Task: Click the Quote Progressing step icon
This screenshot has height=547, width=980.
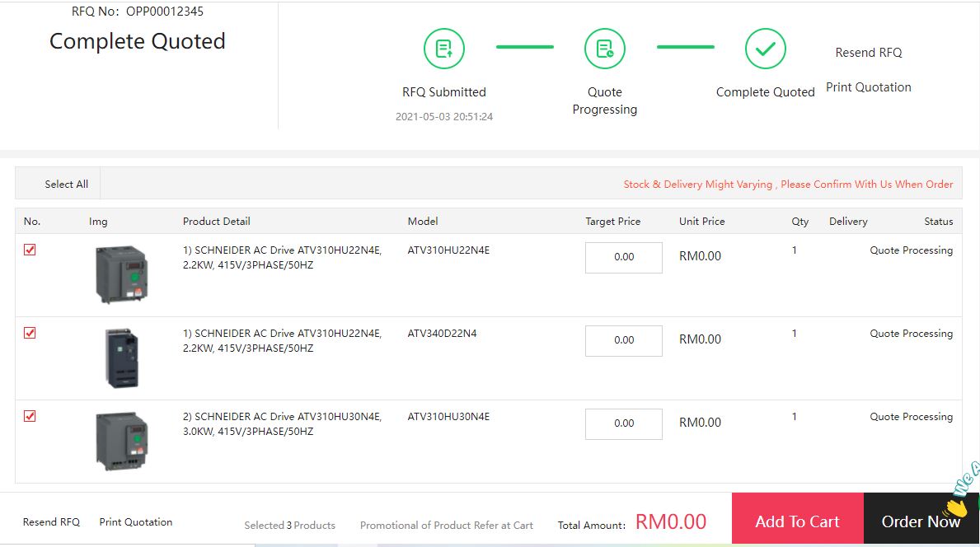Action: click(x=604, y=49)
